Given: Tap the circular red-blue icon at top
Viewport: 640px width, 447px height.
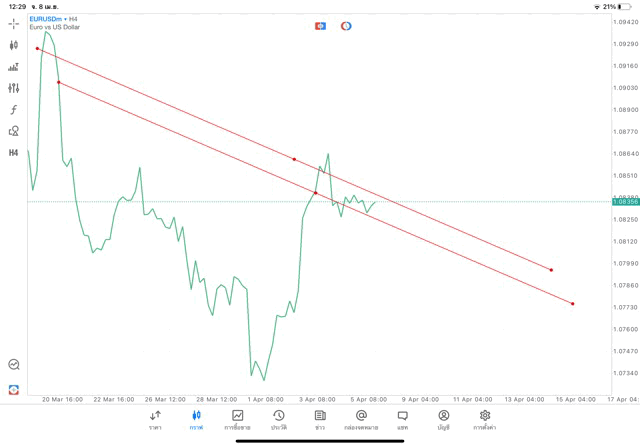Looking at the screenshot, I should [x=346, y=26].
